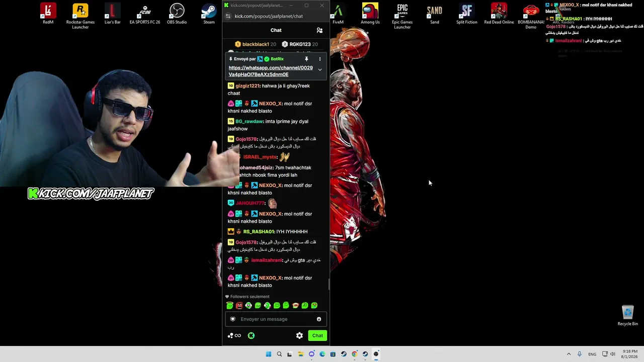The width and height of the screenshot is (644, 362).
Task: Open Task View on the taskbar
Action: [x=289, y=354]
